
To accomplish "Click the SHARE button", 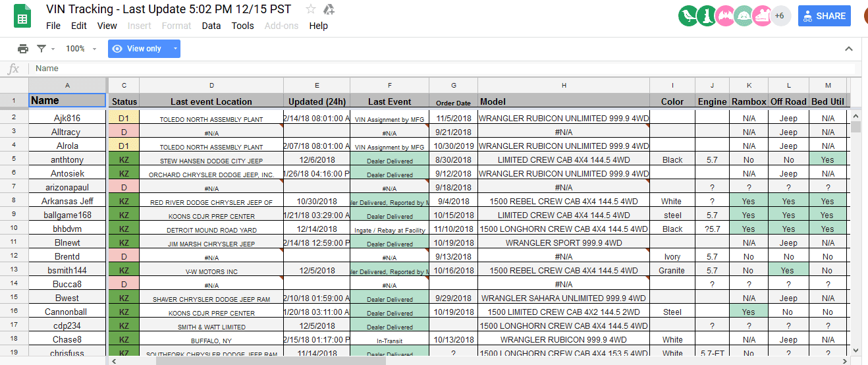I will click(x=824, y=16).
